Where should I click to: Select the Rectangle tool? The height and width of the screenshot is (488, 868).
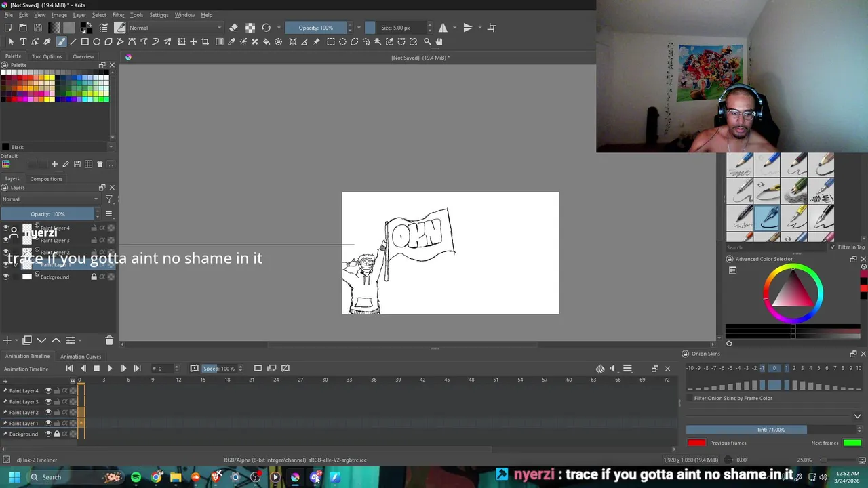point(85,42)
